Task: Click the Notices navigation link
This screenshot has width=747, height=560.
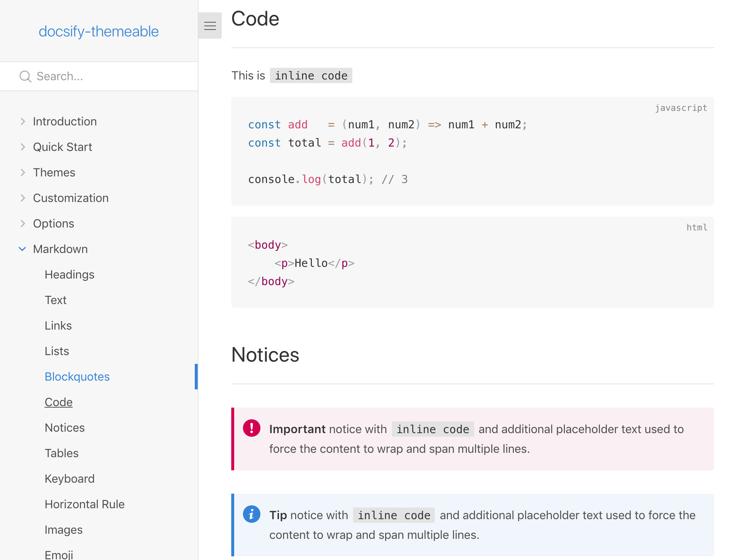Action: pos(64,428)
